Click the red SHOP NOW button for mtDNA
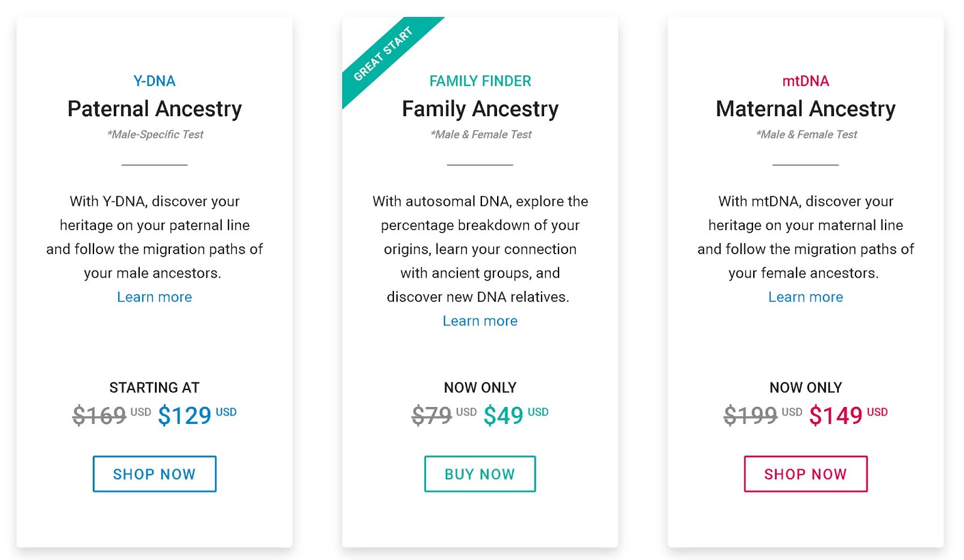Viewport: 964px width, 560px height. pos(806,474)
